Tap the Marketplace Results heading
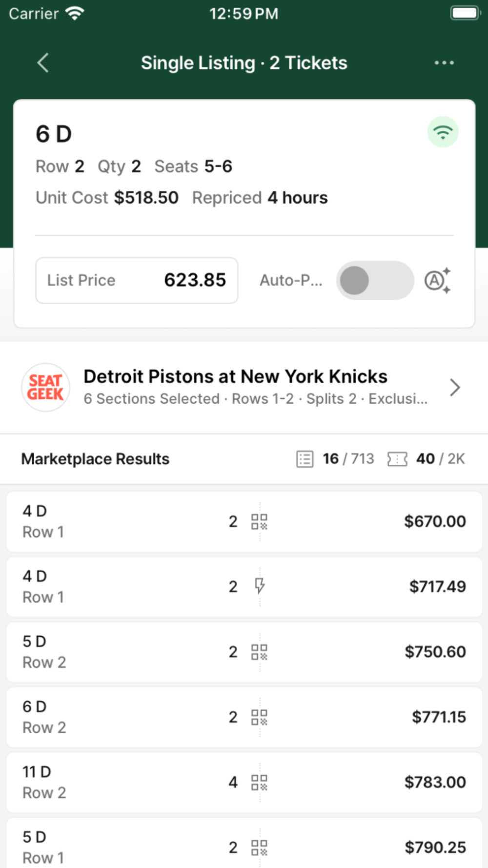The width and height of the screenshot is (488, 868). (x=95, y=459)
